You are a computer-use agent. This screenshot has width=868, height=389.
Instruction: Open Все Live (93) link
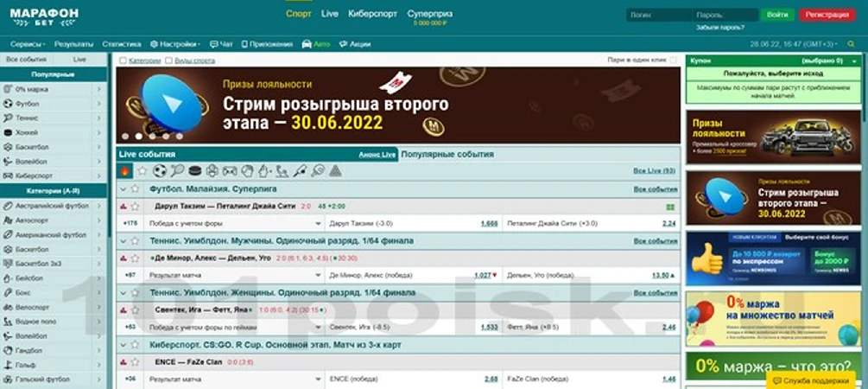coord(655,171)
